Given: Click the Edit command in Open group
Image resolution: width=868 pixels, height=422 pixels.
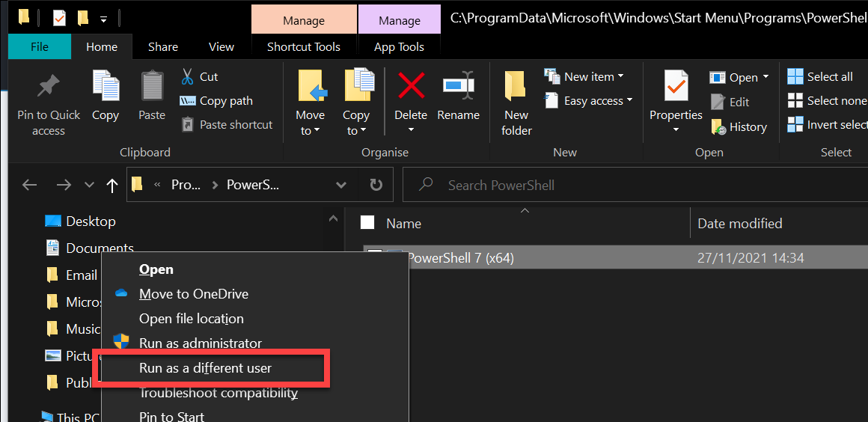Looking at the screenshot, I should tap(730, 102).
